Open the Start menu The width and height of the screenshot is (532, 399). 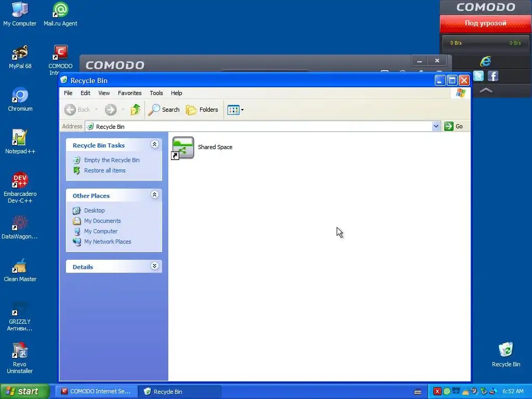(x=24, y=392)
